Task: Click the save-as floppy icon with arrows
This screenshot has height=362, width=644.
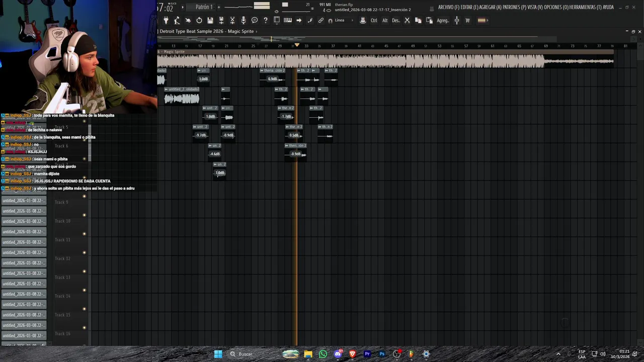Action: (221, 20)
